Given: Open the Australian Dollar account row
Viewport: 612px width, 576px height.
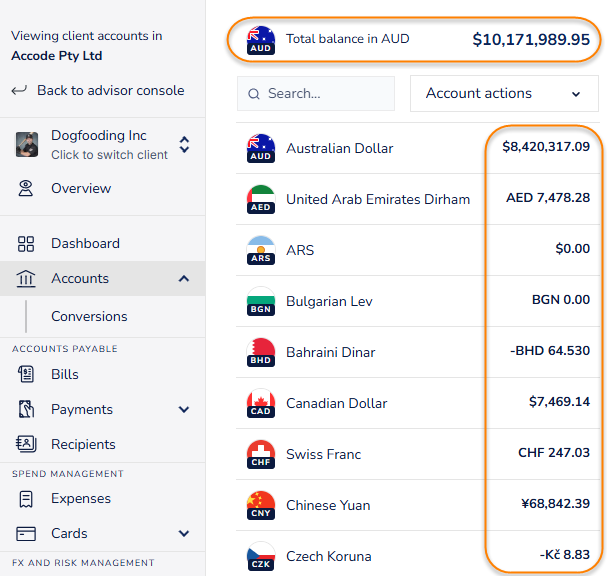Looking at the screenshot, I should (x=340, y=148).
